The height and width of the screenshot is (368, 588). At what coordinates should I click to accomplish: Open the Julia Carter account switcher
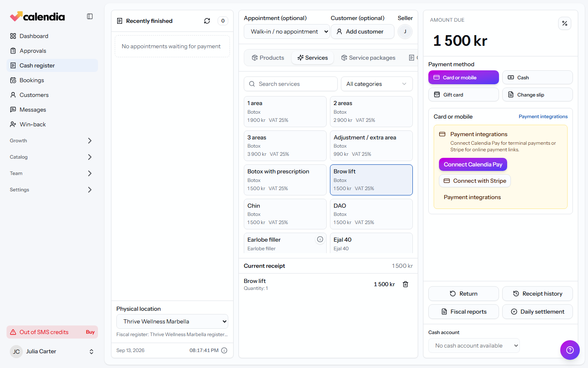click(x=52, y=352)
